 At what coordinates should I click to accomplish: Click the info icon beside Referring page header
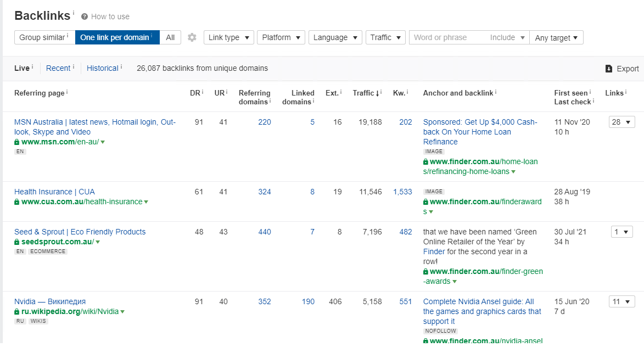[x=67, y=92]
